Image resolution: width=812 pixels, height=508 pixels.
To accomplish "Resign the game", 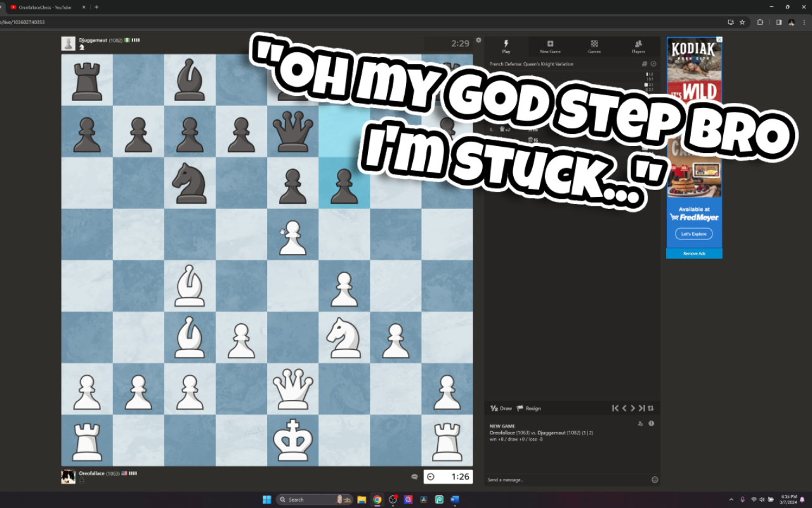I will [529, 408].
